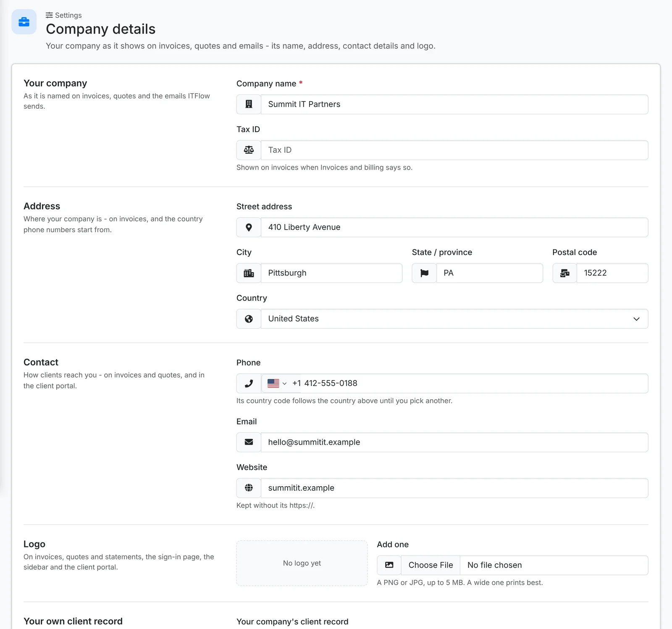672x629 pixels.
Task: Click the balance scale Tax ID icon
Action: [249, 150]
